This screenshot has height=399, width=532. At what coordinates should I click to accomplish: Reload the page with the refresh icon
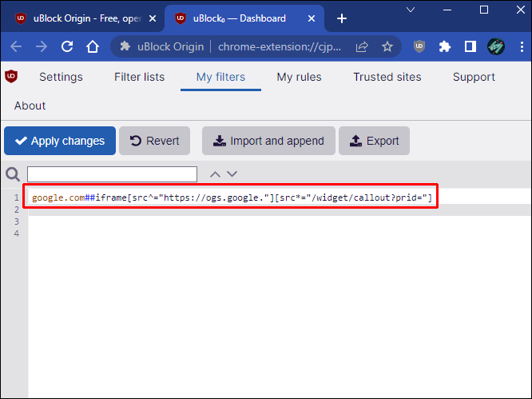coord(67,46)
